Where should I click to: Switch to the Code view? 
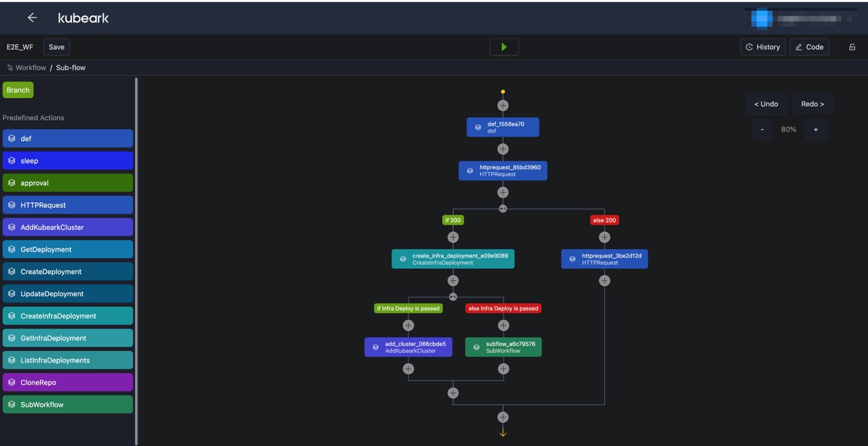[x=809, y=47]
